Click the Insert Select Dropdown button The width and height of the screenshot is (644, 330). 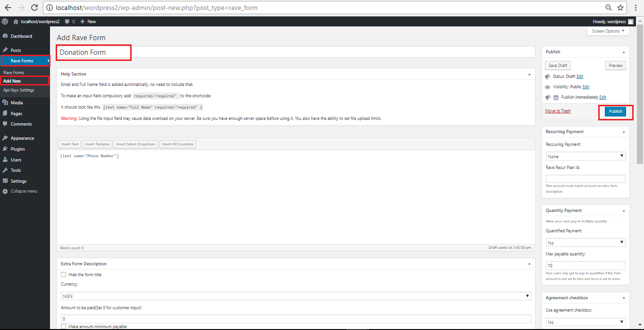coord(136,144)
